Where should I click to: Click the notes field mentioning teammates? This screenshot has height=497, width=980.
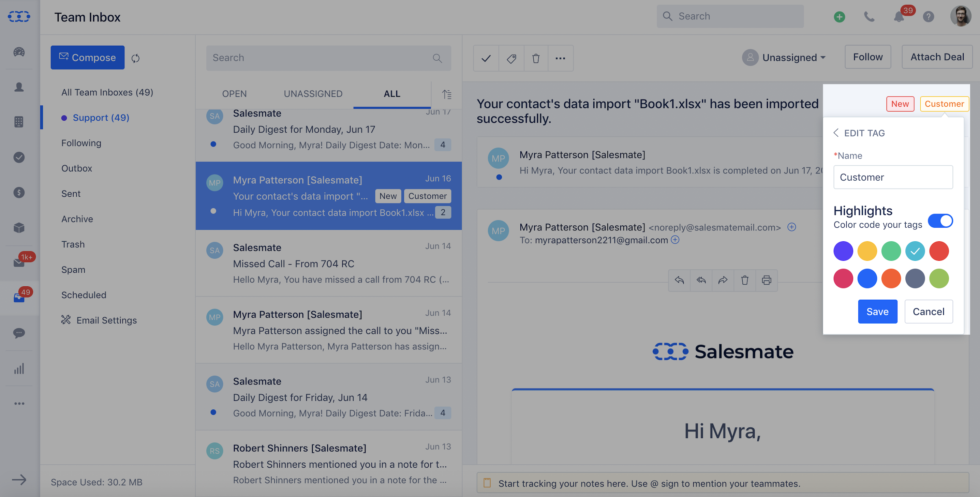[723, 483]
